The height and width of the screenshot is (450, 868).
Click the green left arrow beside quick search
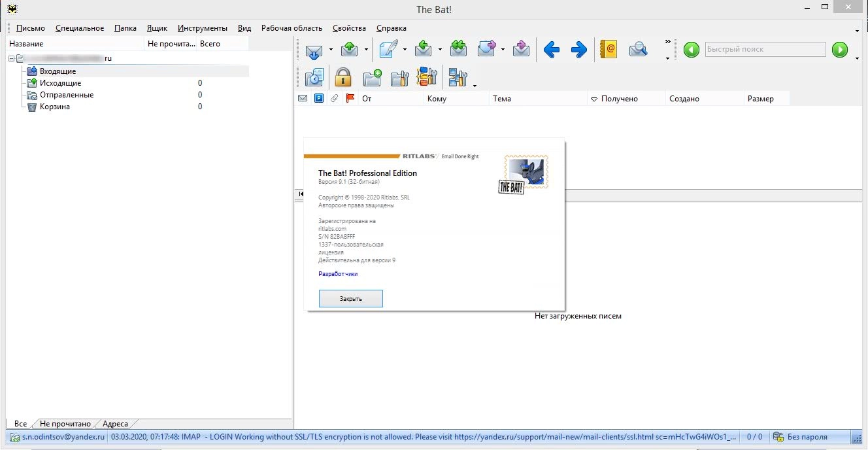coord(692,50)
